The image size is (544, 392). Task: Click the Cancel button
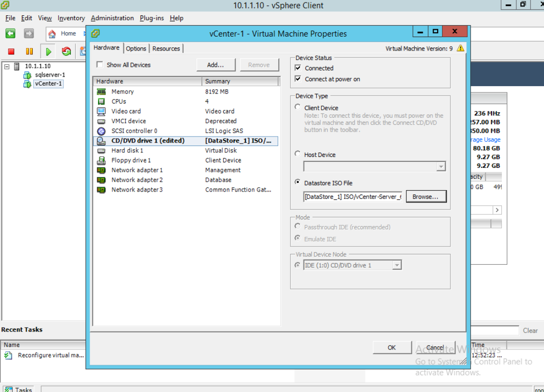(435, 347)
